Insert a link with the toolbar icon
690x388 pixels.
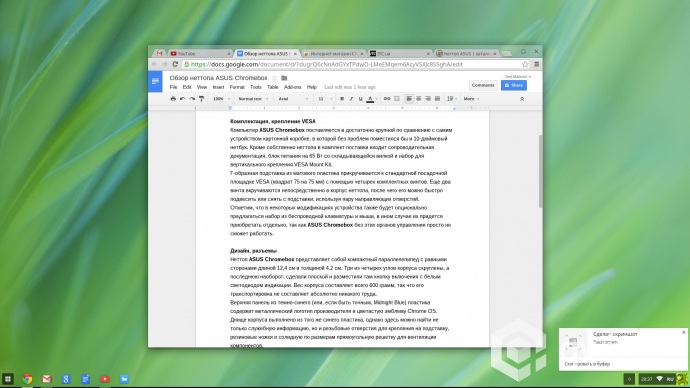(387, 99)
